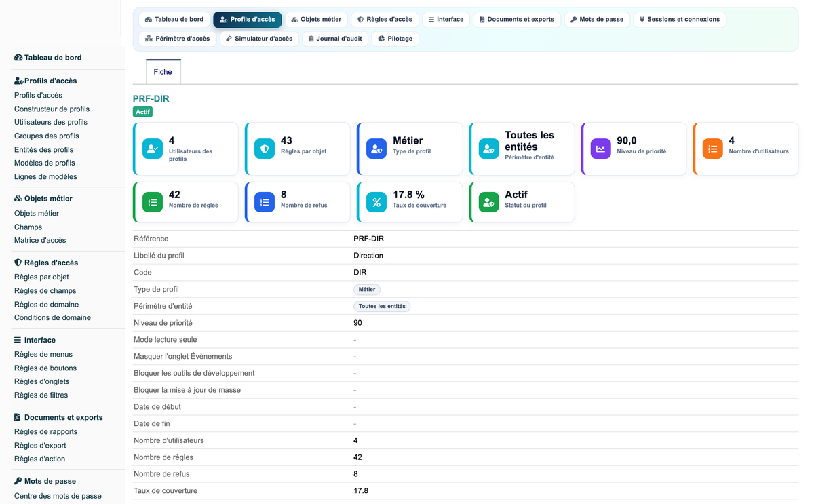Switch to the Objets métier top tab
This screenshot has width=814, height=504.
316,20
